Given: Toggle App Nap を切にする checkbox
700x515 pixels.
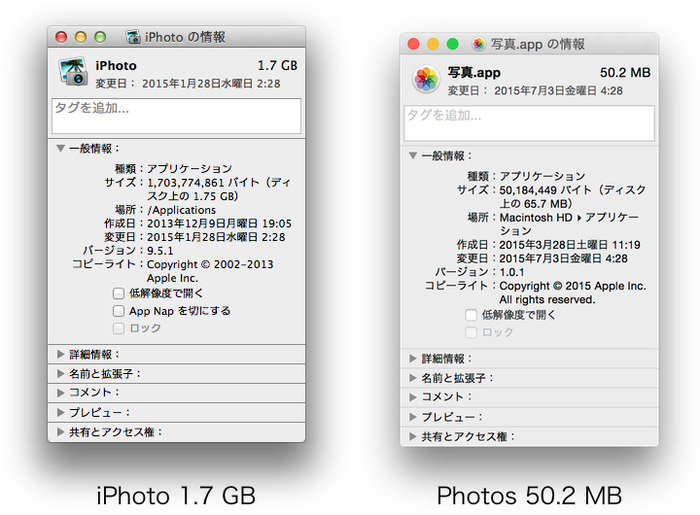Looking at the screenshot, I should pos(118,311).
